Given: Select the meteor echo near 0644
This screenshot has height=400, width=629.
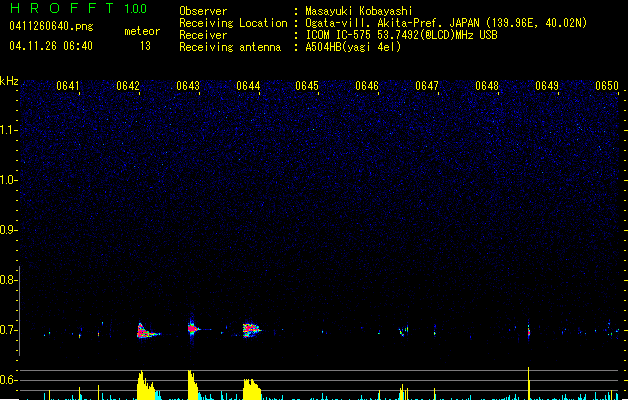Looking at the screenshot, I should pyautogui.click(x=251, y=328).
